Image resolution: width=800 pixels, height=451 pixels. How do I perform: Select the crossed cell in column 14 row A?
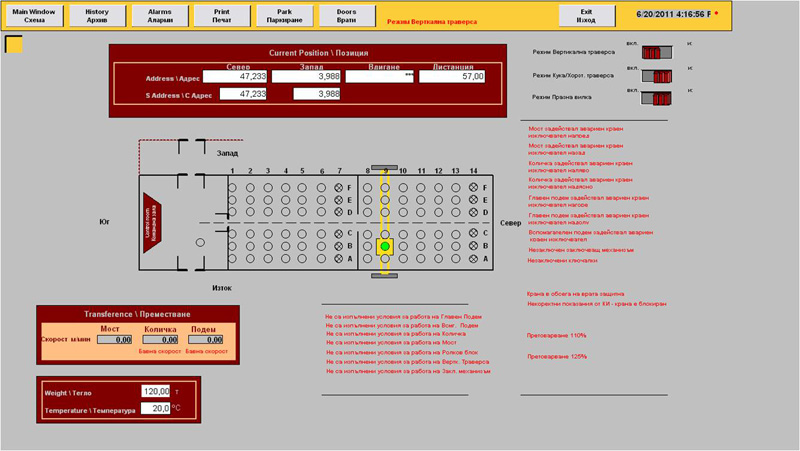[473, 258]
